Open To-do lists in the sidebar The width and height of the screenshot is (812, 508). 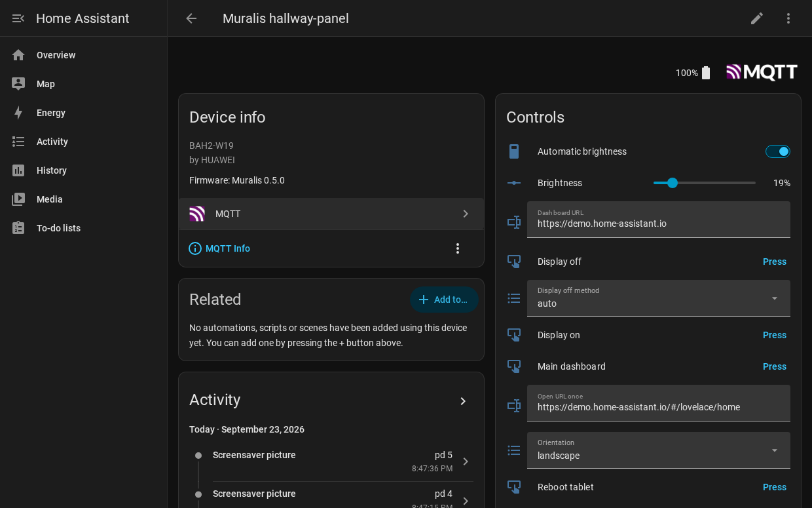click(x=83, y=228)
